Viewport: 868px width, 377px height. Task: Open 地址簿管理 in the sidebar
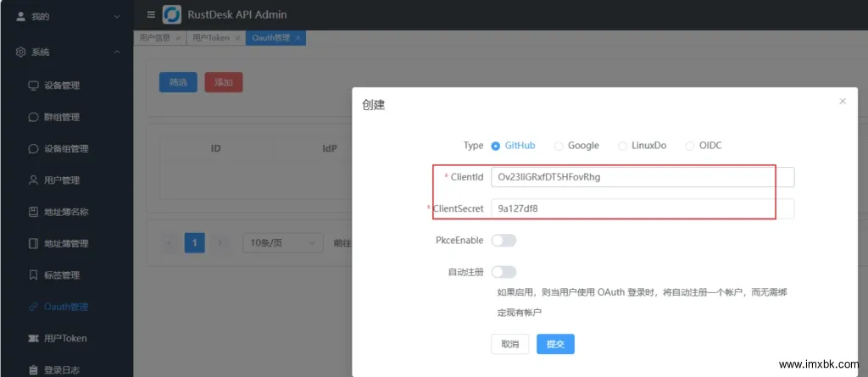[66, 244]
